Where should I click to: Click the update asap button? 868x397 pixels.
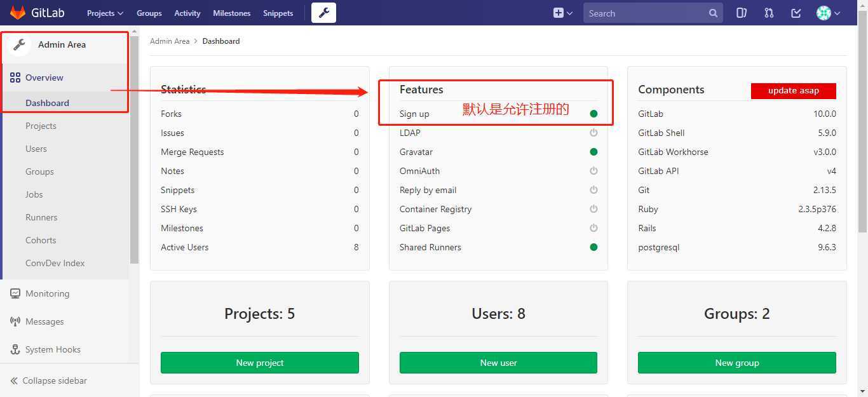tap(794, 90)
